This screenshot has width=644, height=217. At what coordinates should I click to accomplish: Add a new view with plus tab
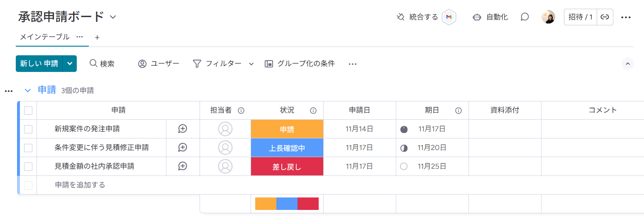pos(97,37)
